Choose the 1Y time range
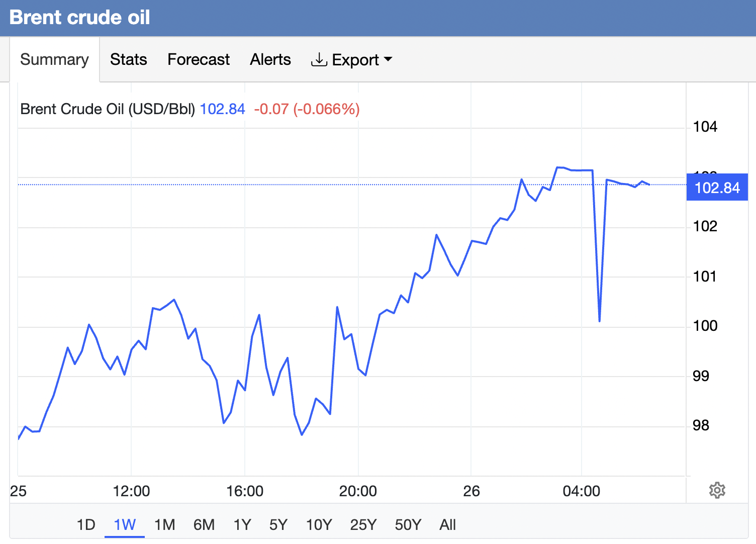 tap(242, 525)
